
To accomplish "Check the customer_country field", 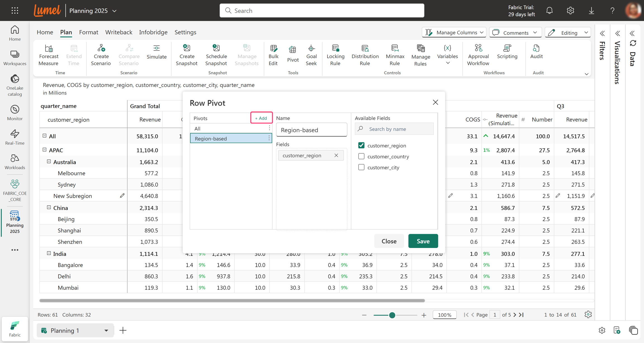I will tap(361, 156).
